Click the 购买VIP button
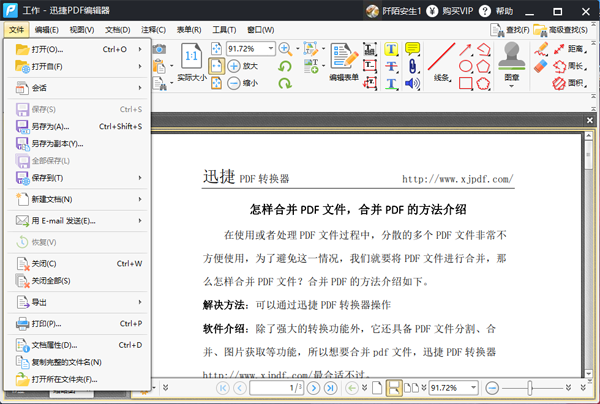This screenshot has height=404, width=600. (x=450, y=11)
